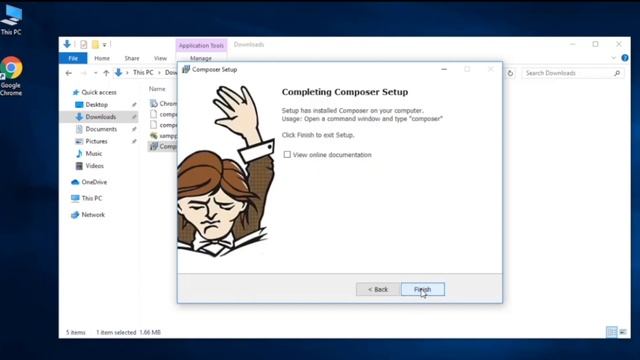640x360 pixels.
Task: Click This PC in the address breadcrumb
Action: 143,73
